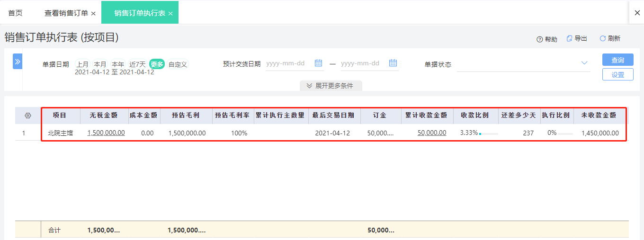Click the 累计执行主数量 column header
The image size is (644, 240).
click(280, 116)
